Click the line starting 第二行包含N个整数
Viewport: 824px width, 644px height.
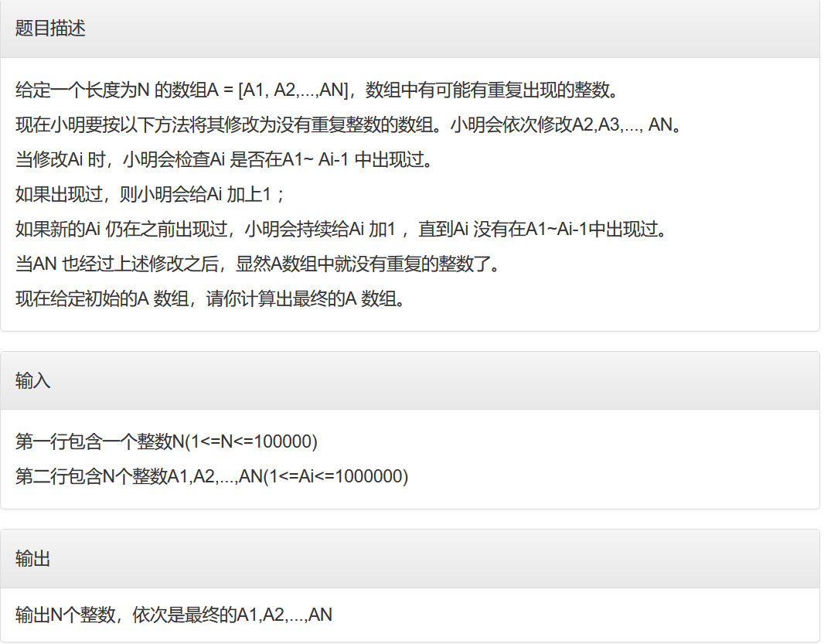point(212,476)
